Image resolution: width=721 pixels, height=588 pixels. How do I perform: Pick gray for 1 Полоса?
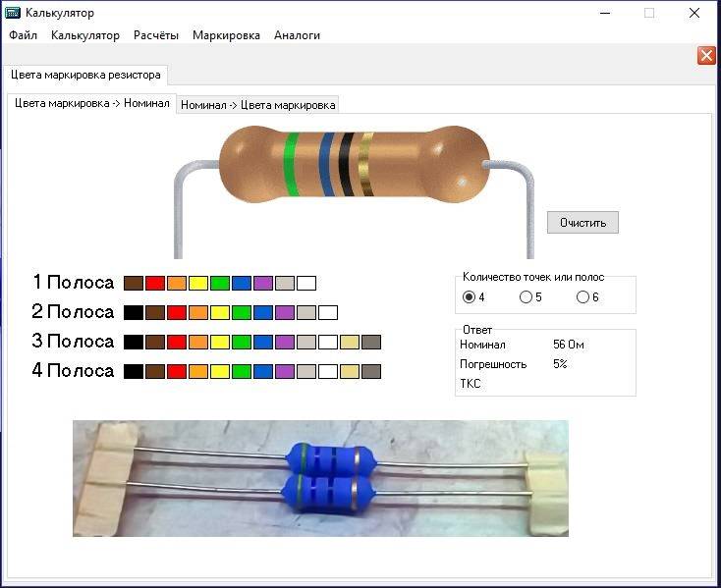tap(285, 283)
